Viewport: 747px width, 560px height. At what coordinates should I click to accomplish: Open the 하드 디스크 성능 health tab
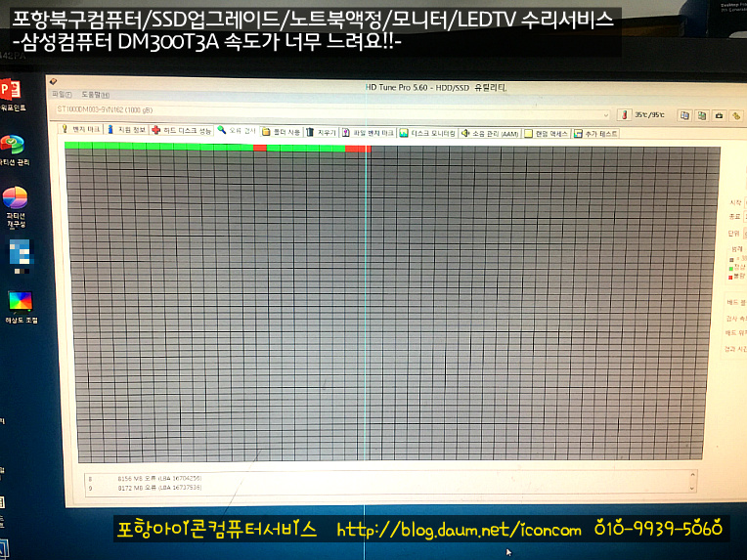coord(182,131)
